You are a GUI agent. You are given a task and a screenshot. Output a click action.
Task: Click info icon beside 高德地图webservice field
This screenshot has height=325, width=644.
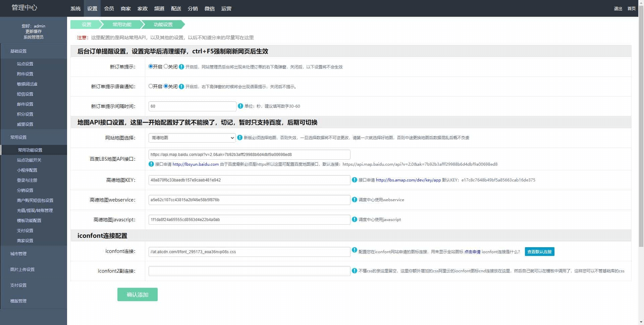355,200
